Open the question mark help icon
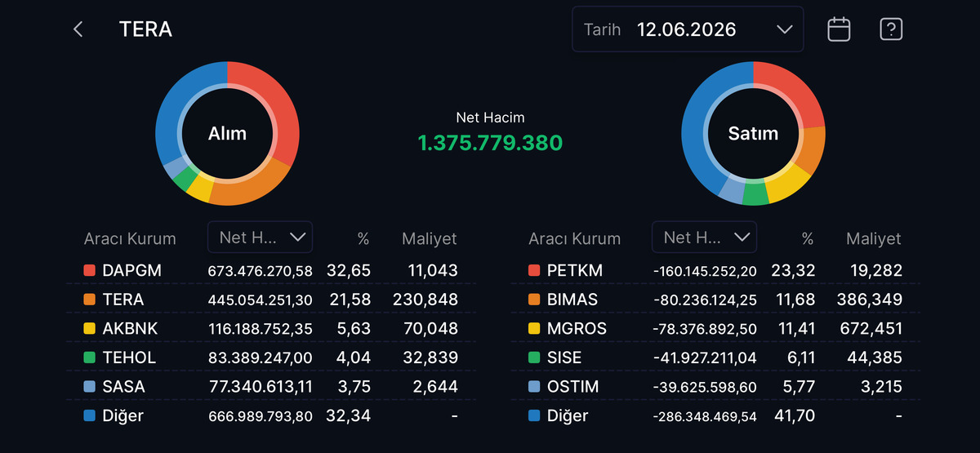This screenshot has width=980, height=453. (x=891, y=29)
